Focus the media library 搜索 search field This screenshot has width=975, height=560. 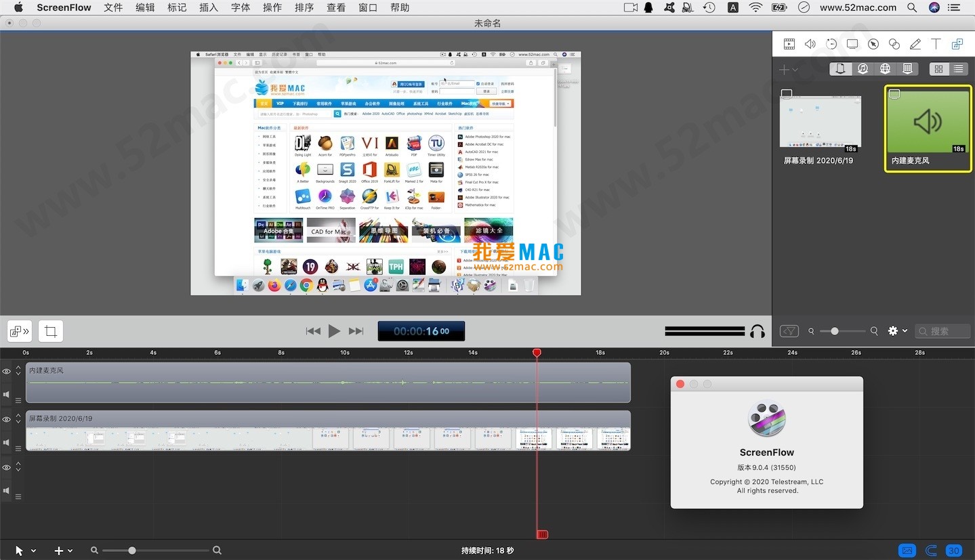942,331
